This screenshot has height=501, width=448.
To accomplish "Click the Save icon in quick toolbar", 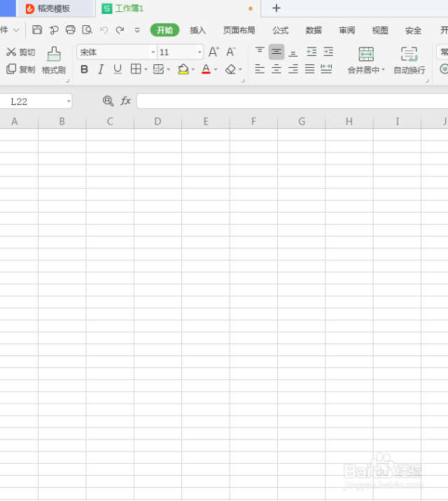I will tap(37, 30).
